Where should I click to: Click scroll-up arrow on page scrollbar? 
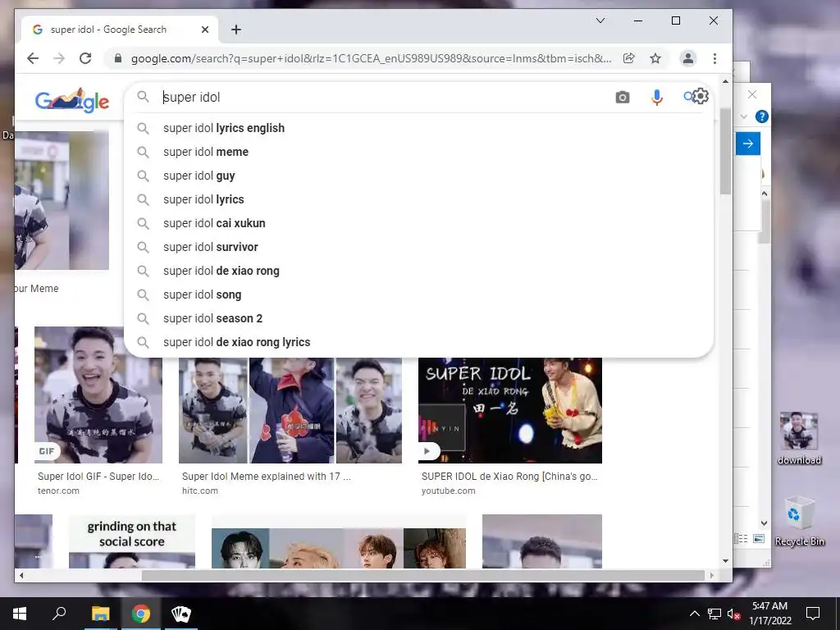click(725, 81)
